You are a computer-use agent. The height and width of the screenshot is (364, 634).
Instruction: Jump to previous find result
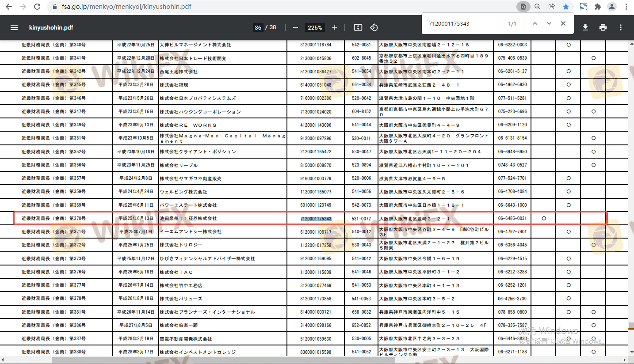[535, 23]
